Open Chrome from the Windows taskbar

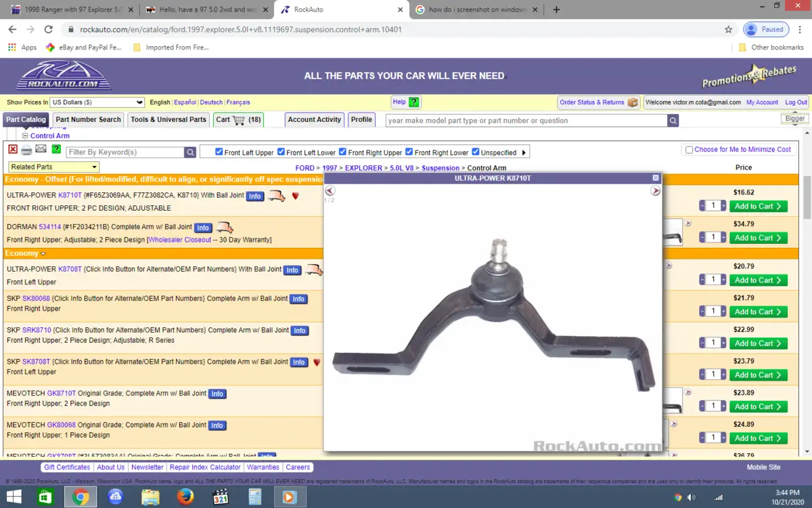pyautogui.click(x=80, y=497)
